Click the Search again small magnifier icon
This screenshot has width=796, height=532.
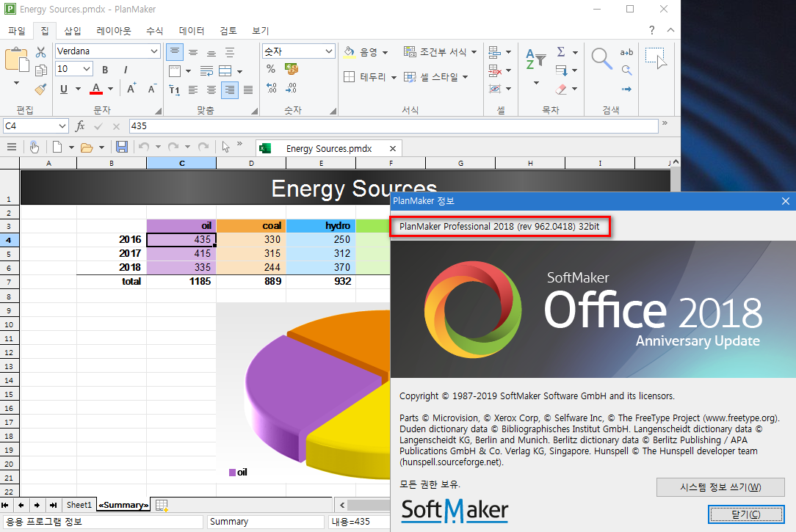[626, 70]
